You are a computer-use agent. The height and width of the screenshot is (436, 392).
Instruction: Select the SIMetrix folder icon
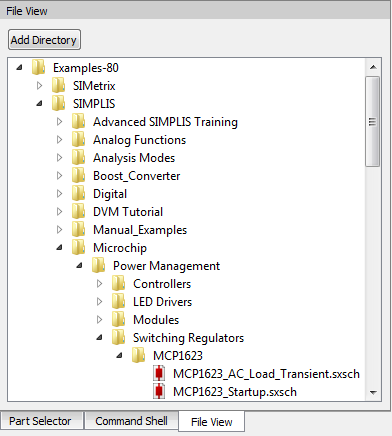pyautogui.click(x=58, y=85)
